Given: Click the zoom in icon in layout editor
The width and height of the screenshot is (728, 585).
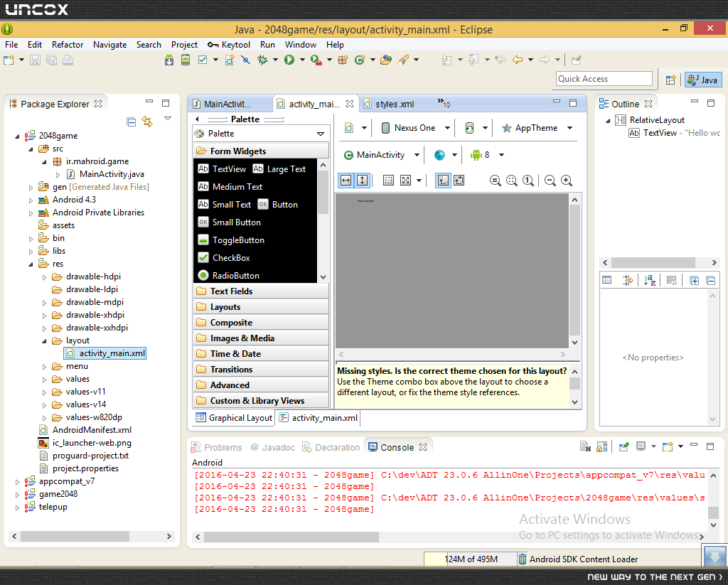Looking at the screenshot, I should (x=567, y=181).
